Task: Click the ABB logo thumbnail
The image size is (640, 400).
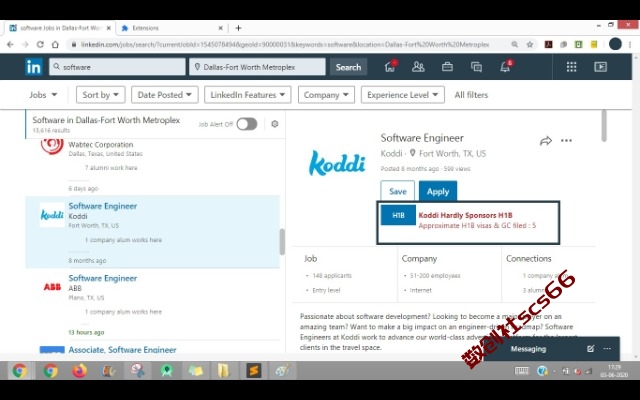Action: tap(52, 287)
